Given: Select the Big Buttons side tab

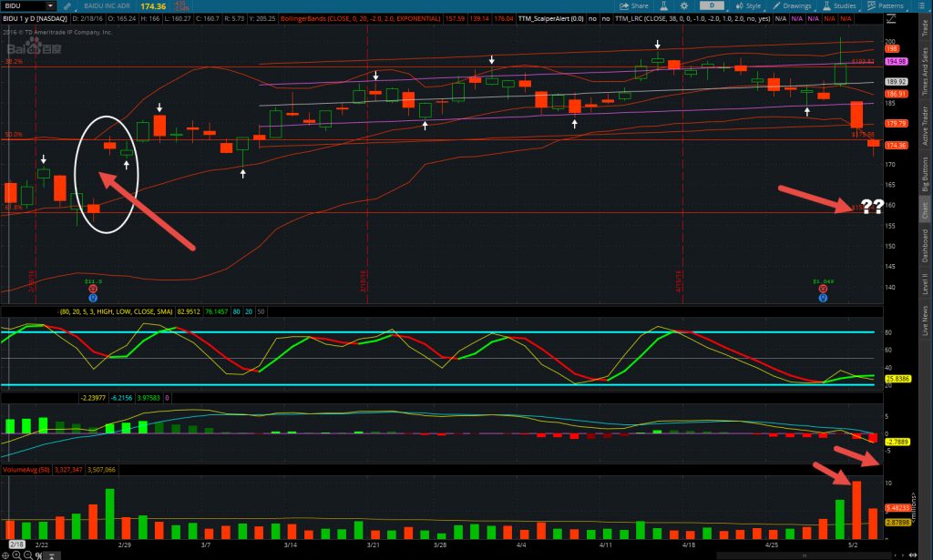Looking at the screenshot, I should click(926, 174).
